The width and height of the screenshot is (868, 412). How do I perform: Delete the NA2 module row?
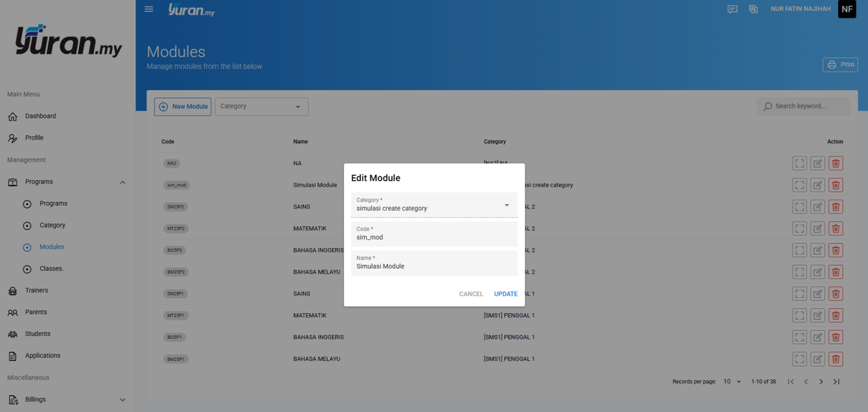pos(836,163)
